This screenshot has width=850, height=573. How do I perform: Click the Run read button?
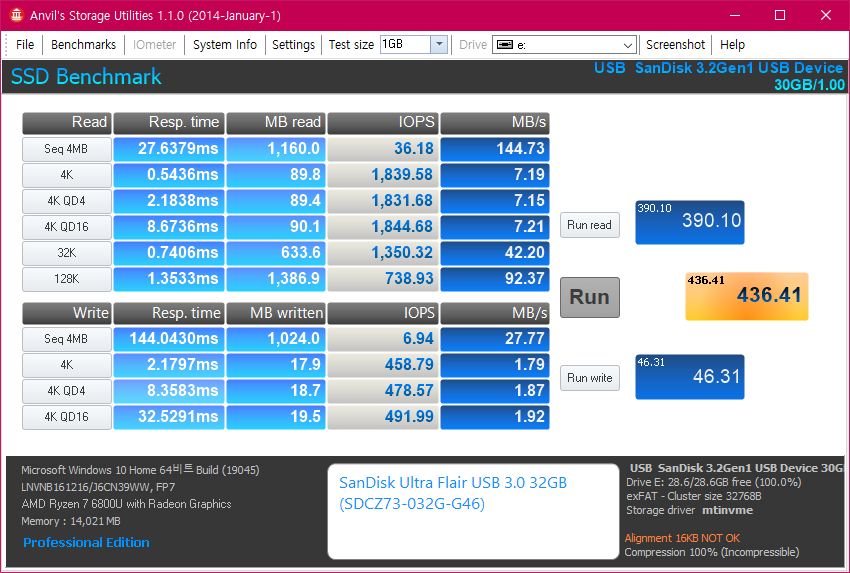point(589,225)
